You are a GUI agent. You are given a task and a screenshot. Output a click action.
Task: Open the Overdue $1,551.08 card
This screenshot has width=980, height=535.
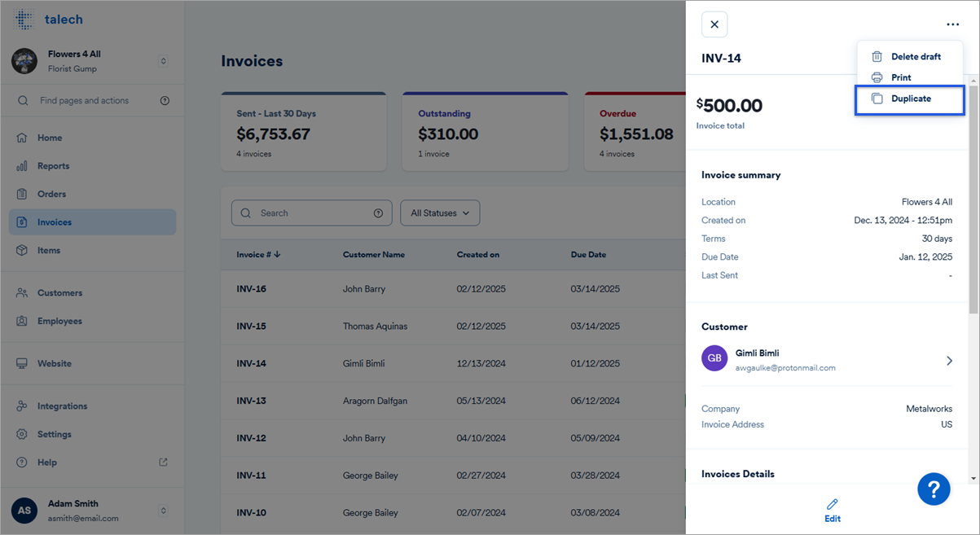(635, 131)
